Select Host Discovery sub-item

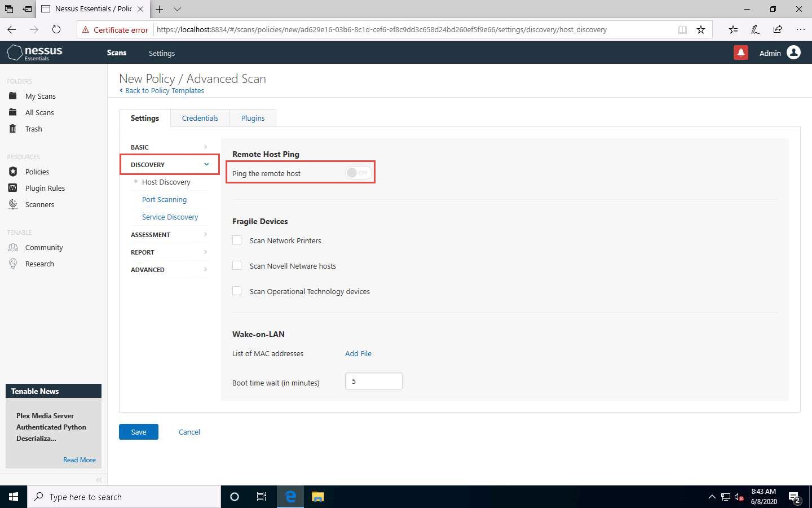[x=166, y=182]
